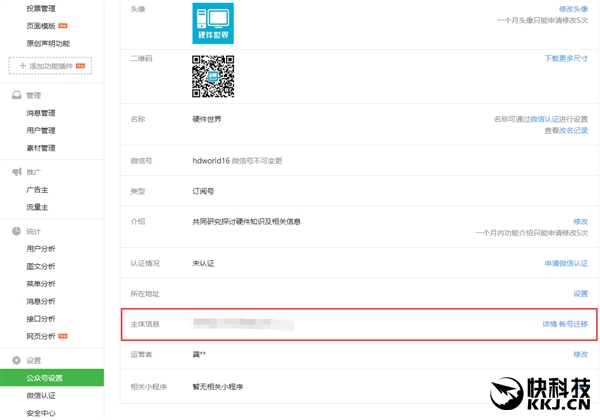Open 网页分析 under 统计
The width and height of the screenshot is (600, 420).
[41, 336]
